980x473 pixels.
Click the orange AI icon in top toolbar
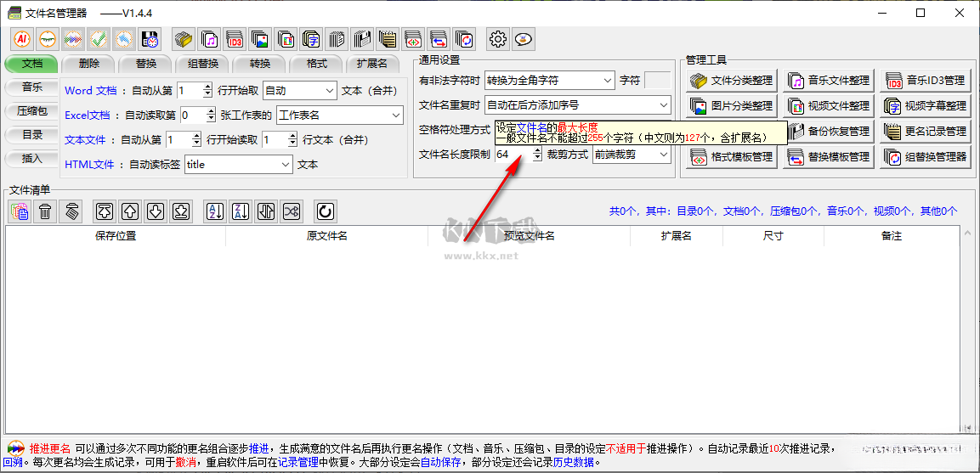pyautogui.click(x=22, y=39)
